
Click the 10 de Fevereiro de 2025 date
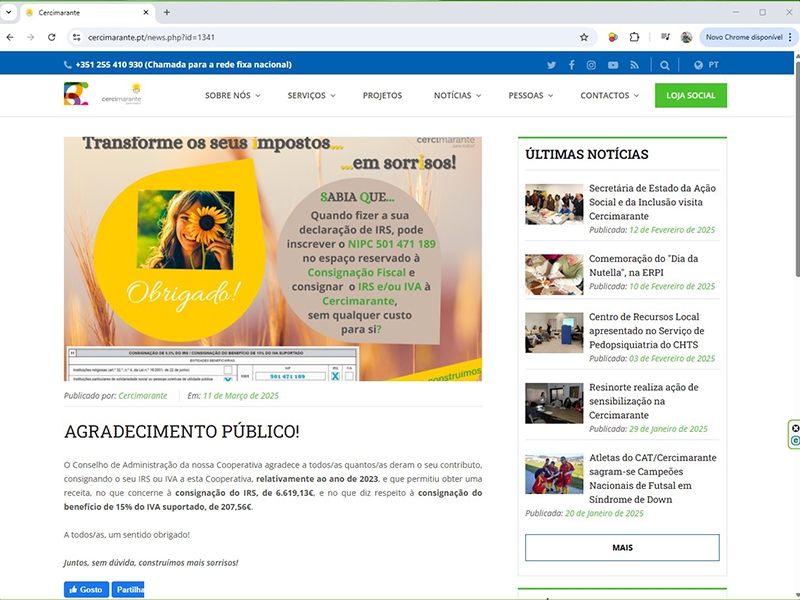[x=672, y=286]
